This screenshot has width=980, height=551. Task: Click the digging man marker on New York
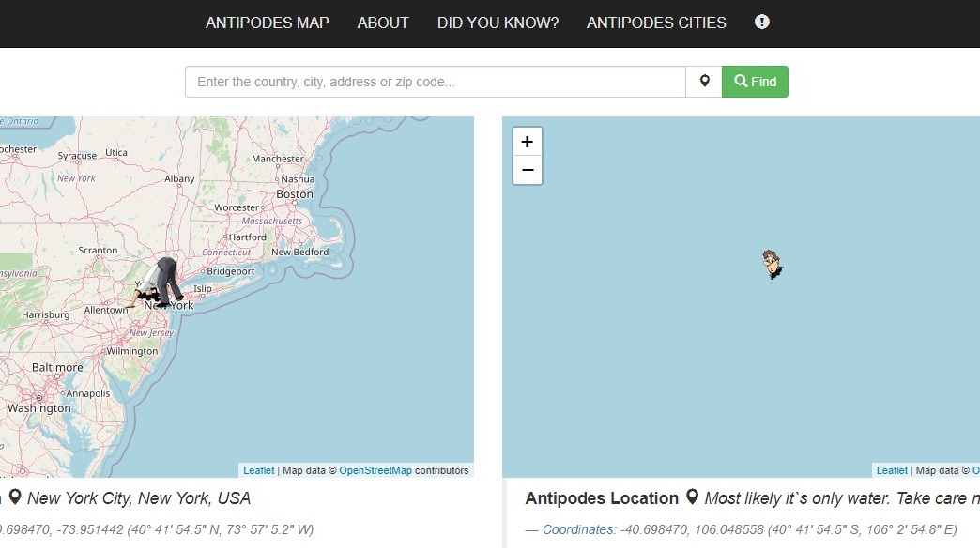(163, 283)
